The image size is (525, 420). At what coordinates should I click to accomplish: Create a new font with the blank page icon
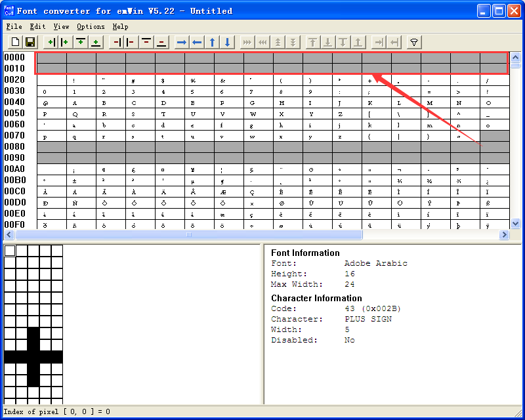(x=15, y=42)
